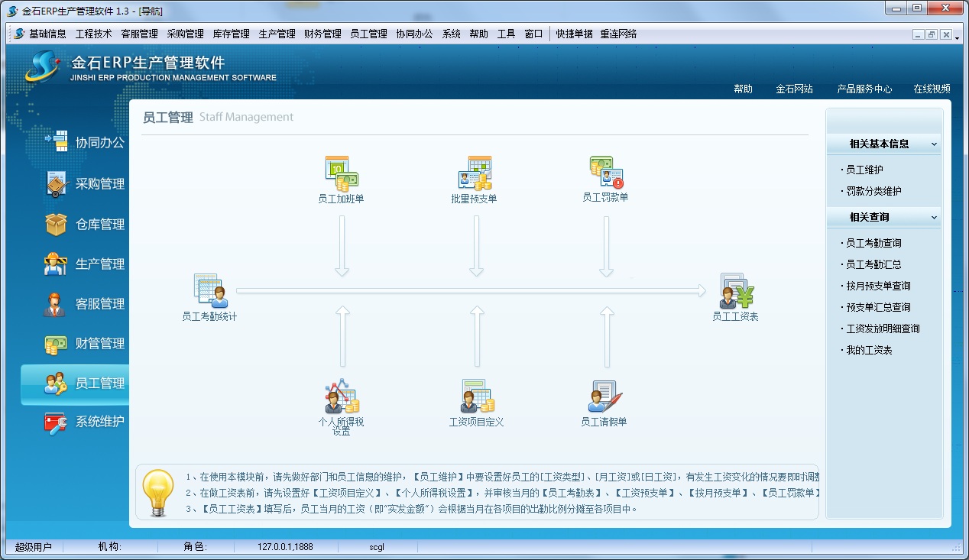Open the 个人所得税设置 income tax settings icon
Image resolution: width=969 pixels, height=560 pixels.
[x=342, y=397]
